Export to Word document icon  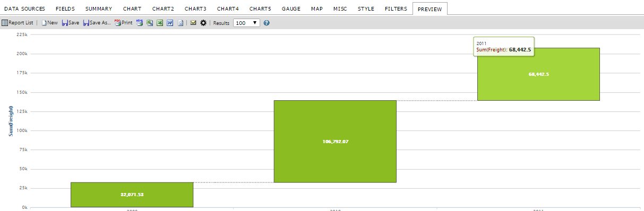point(170,23)
